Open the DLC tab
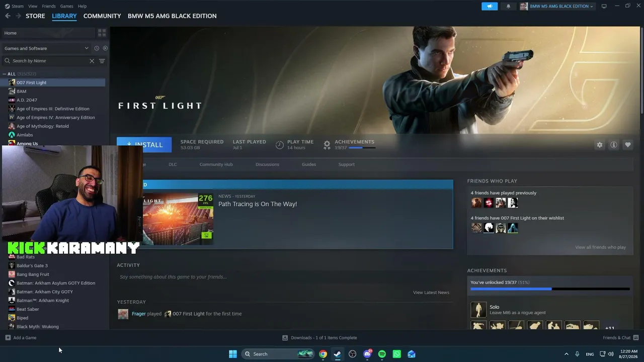 tap(173, 164)
